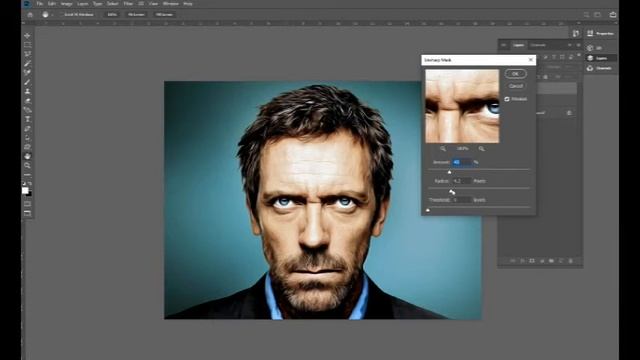Open the Image menu

66,4
